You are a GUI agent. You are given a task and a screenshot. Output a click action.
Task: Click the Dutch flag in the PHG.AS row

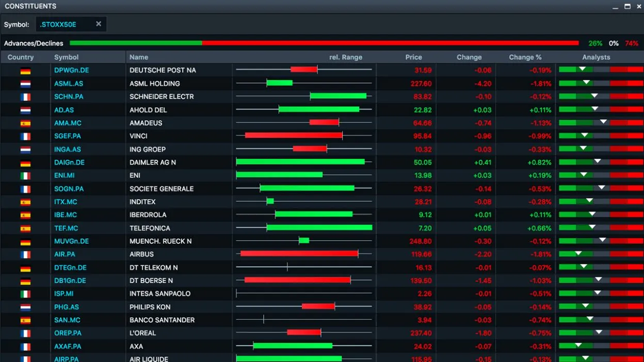[x=25, y=307]
